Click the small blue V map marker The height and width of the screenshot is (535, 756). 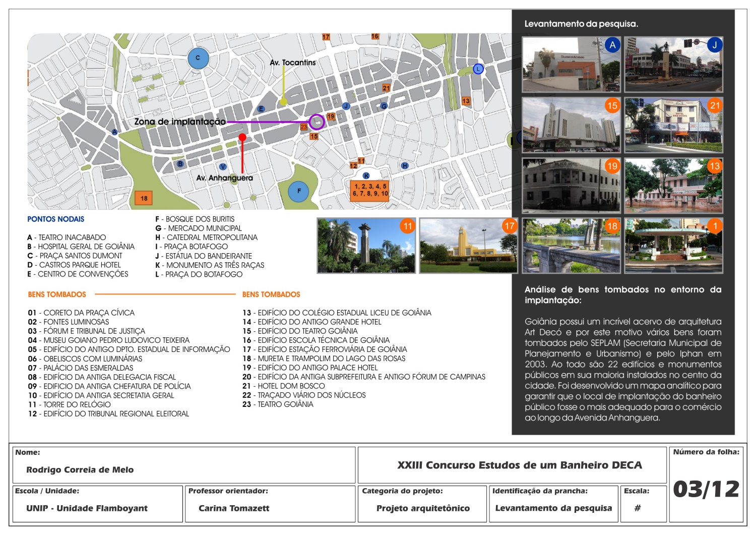pyautogui.click(x=223, y=167)
